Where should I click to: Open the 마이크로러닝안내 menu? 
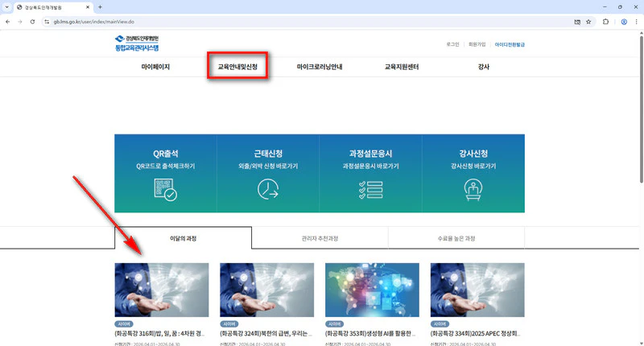click(x=320, y=67)
